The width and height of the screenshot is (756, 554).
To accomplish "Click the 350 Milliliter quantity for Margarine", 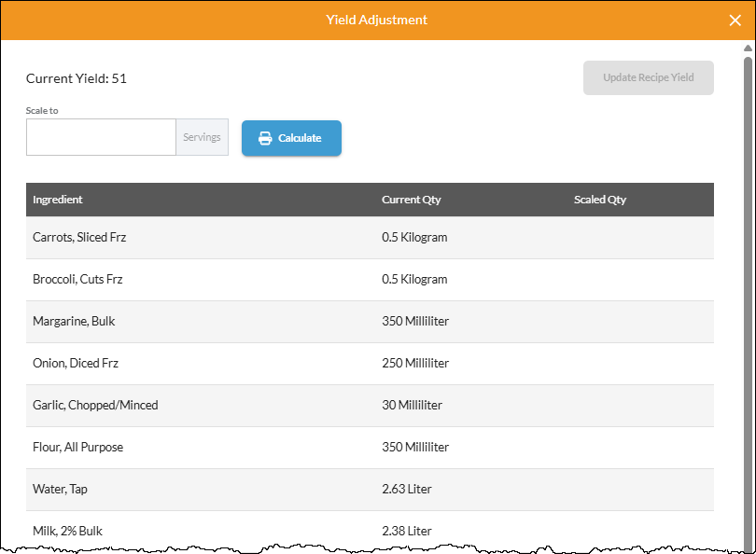I will (415, 322).
